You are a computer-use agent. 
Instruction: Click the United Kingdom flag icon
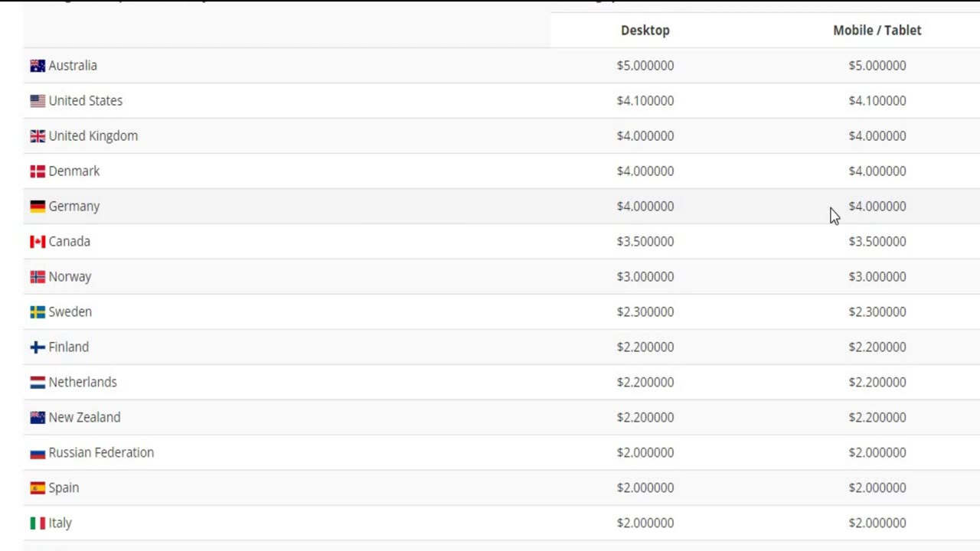[x=38, y=136]
